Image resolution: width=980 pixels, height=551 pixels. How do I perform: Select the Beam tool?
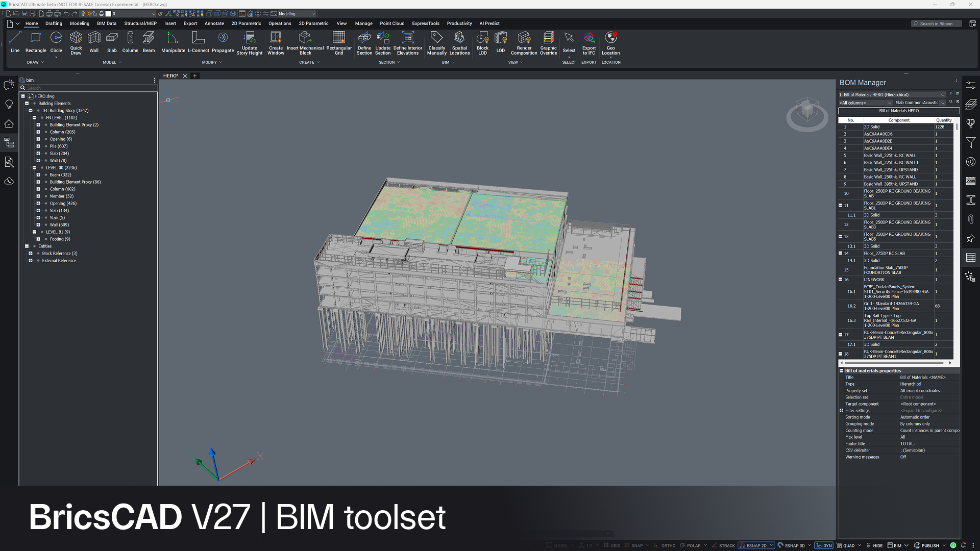[x=149, y=42]
